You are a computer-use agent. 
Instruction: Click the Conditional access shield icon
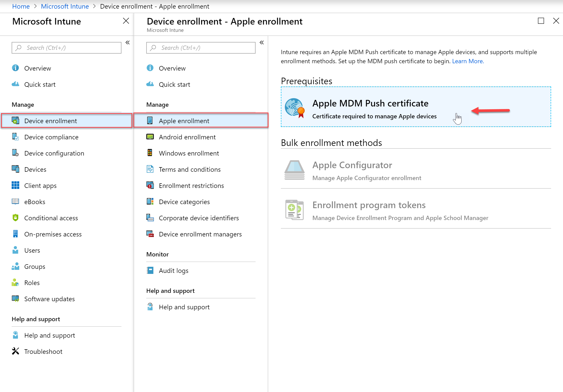[15, 218]
